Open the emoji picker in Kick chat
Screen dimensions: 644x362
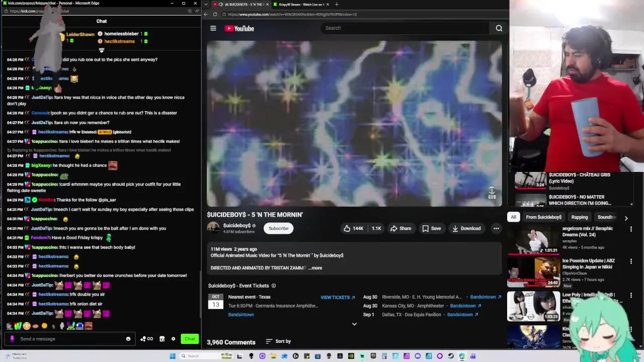128,339
